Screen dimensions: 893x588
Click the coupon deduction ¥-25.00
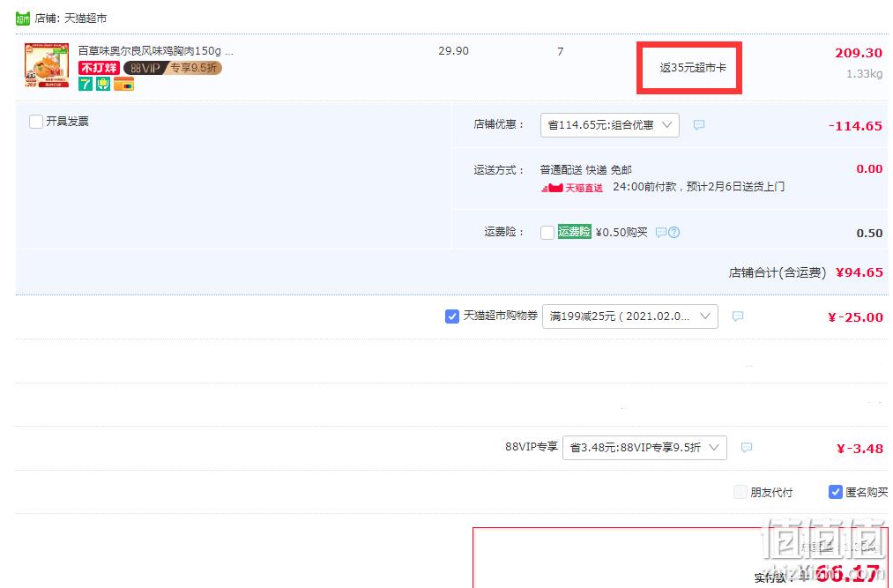pyautogui.click(x=855, y=317)
